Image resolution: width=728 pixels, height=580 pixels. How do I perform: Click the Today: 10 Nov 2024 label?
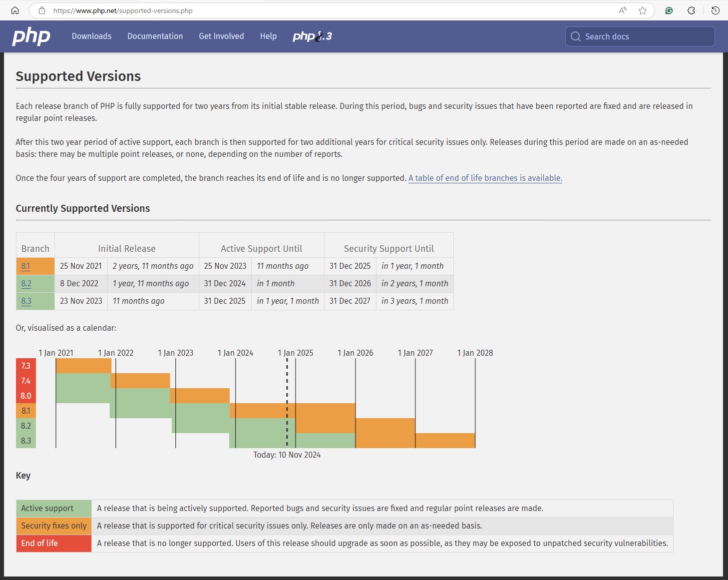point(287,455)
